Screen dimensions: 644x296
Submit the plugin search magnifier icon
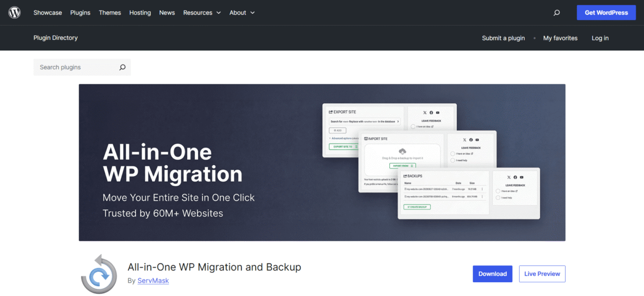122,67
